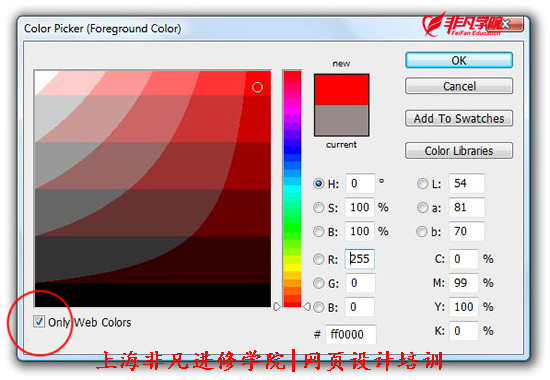550x380 pixels.
Task: Select the R red radio button
Action: coord(318,259)
